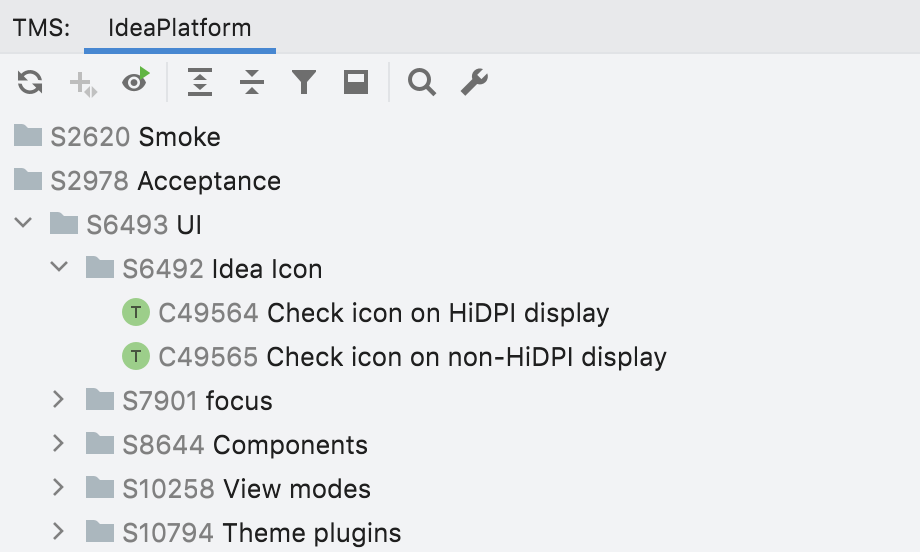Viewport: 920px width, 552px height.
Task: Click the folder icon beside View modes
Action: (100, 487)
